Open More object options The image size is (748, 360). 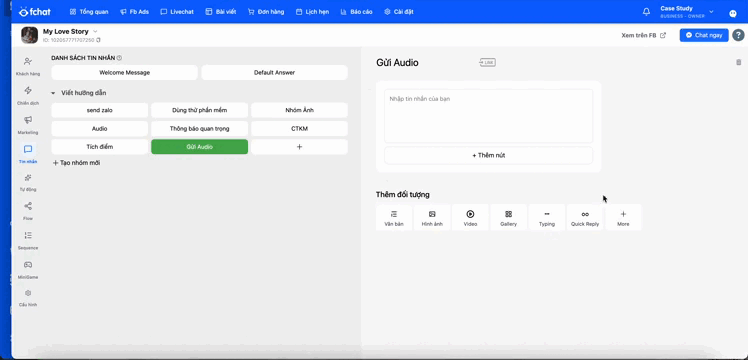coord(623,218)
